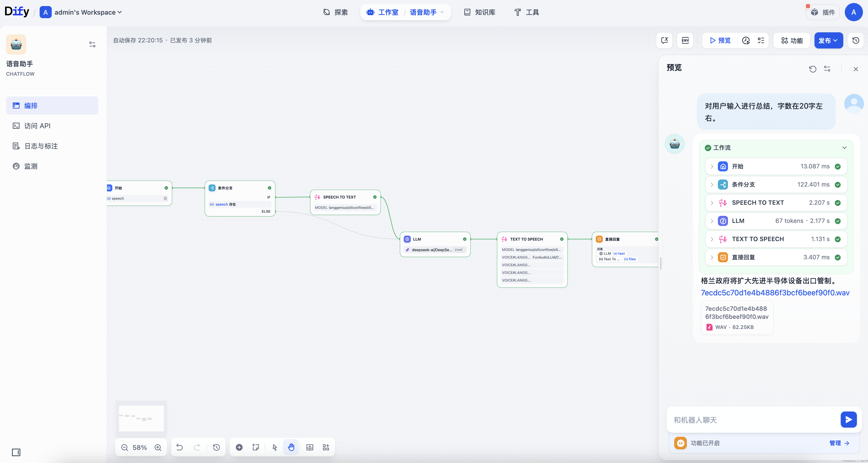868x463 pixels.
Task: Open the generated wav file link
Action: tap(775, 293)
